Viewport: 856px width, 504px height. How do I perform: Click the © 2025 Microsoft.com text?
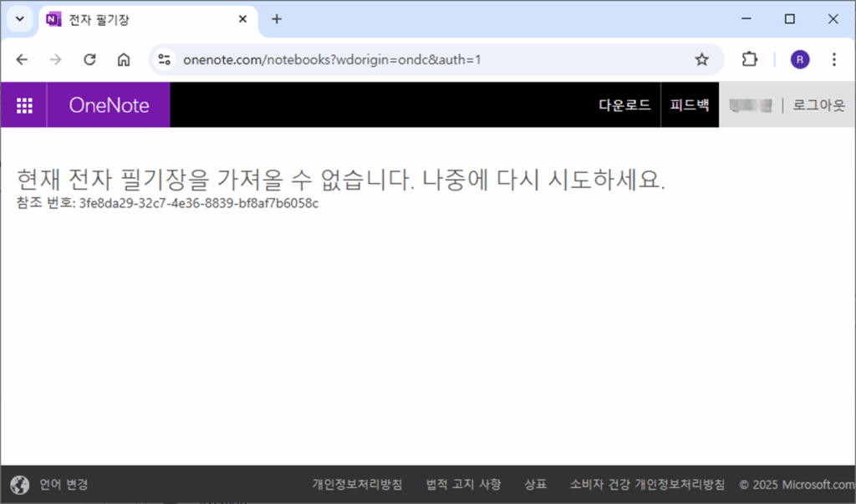[x=797, y=484]
